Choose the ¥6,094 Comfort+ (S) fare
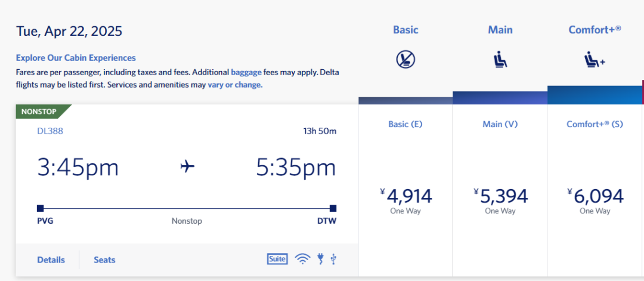Viewport: 644px width, 281px height. coord(595,192)
